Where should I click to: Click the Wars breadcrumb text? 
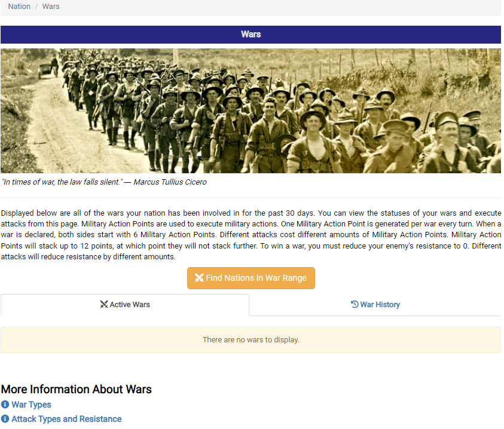(x=51, y=7)
